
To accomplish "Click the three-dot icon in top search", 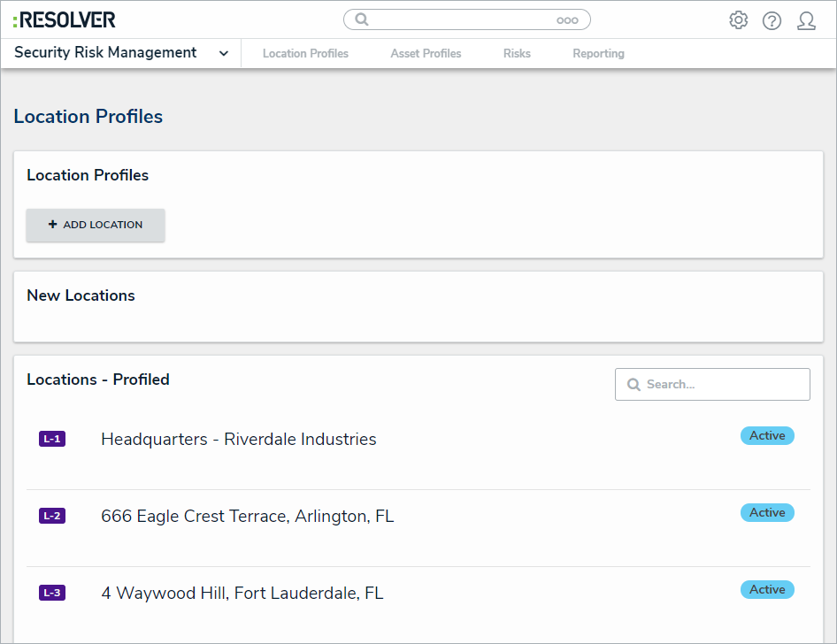I will 567,20.
